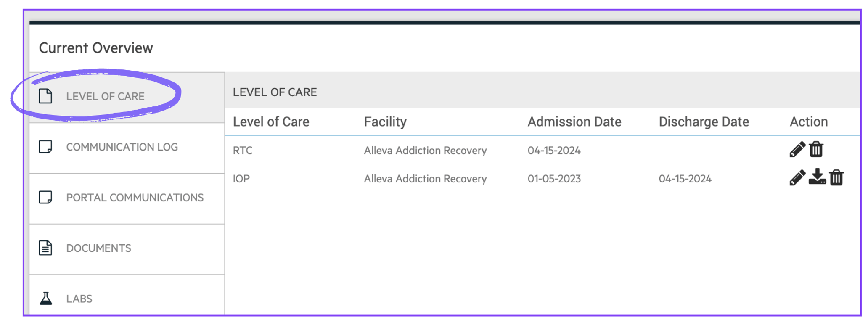868x325 pixels.
Task: Click the Documents page icon
Action: click(x=45, y=248)
